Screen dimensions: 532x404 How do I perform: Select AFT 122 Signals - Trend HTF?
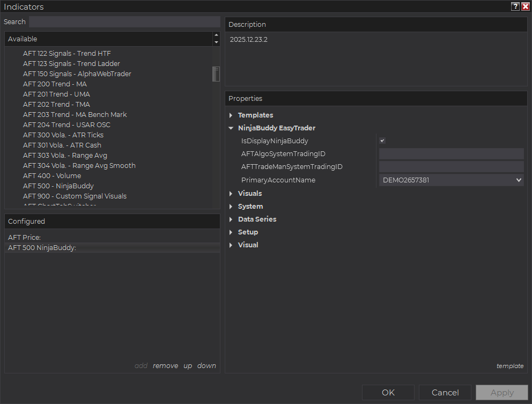tap(67, 53)
